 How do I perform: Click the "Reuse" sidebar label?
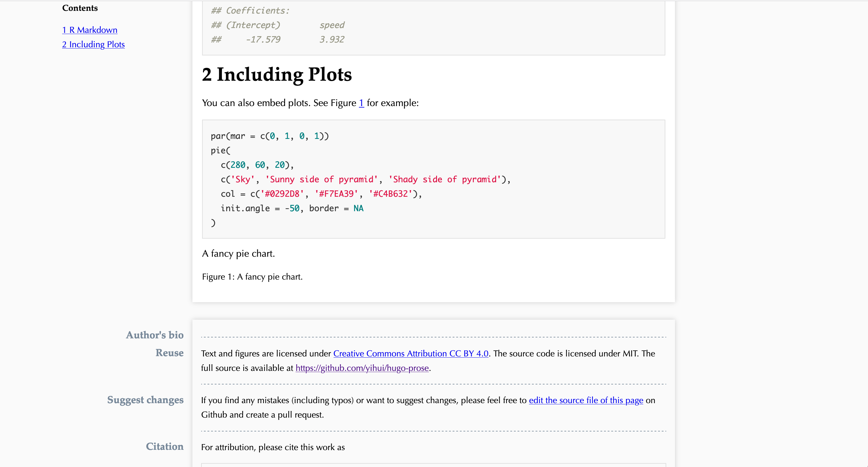[169, 353]
